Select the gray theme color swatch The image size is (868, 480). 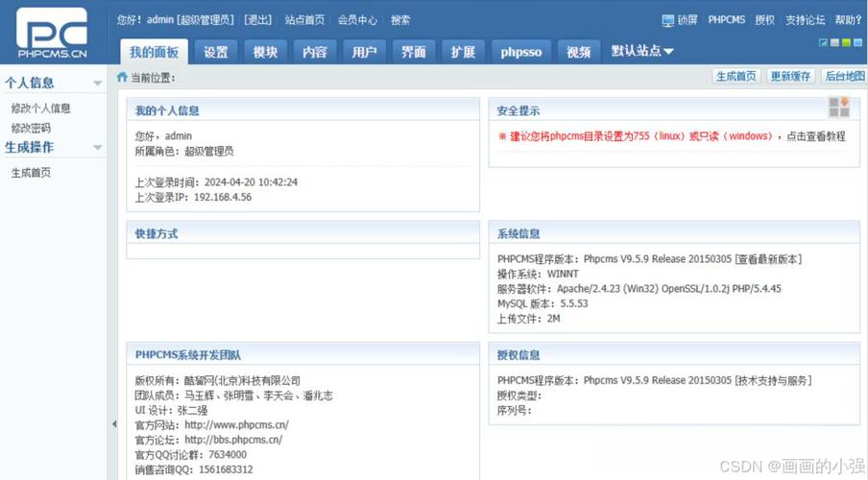click(x=834, y=42)
